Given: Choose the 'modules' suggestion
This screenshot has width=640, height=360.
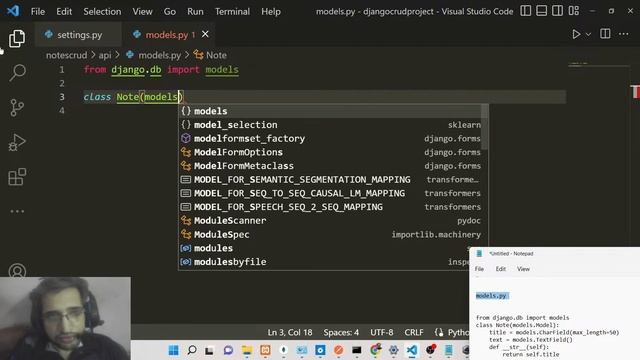Looking at the screenshot, I should tap(324, 248).
